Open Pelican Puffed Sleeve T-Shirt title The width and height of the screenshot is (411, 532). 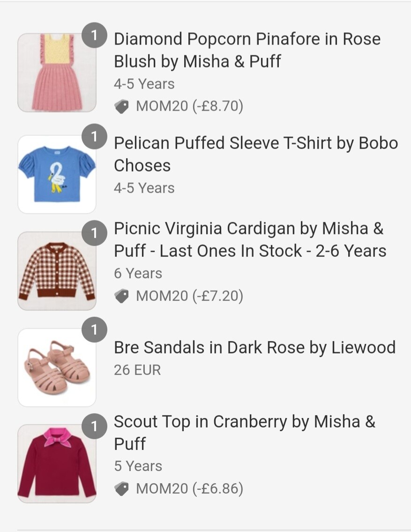pos(256,154)
